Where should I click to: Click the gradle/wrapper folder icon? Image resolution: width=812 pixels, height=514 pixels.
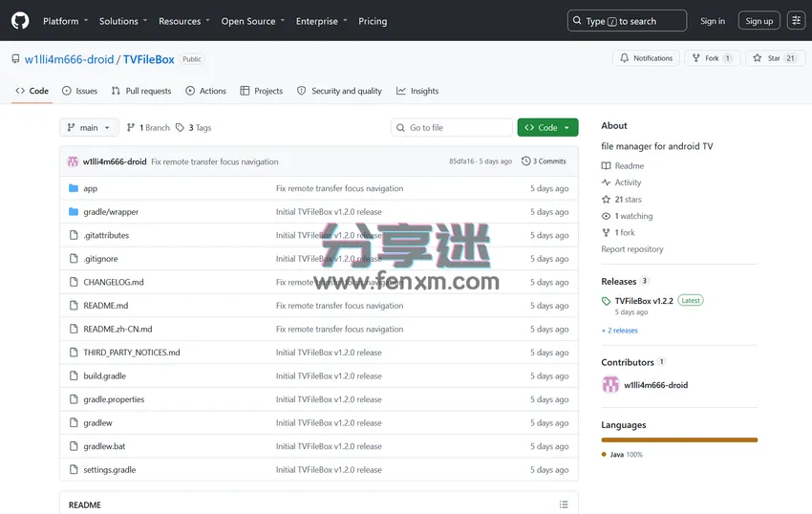pos(74,211)
